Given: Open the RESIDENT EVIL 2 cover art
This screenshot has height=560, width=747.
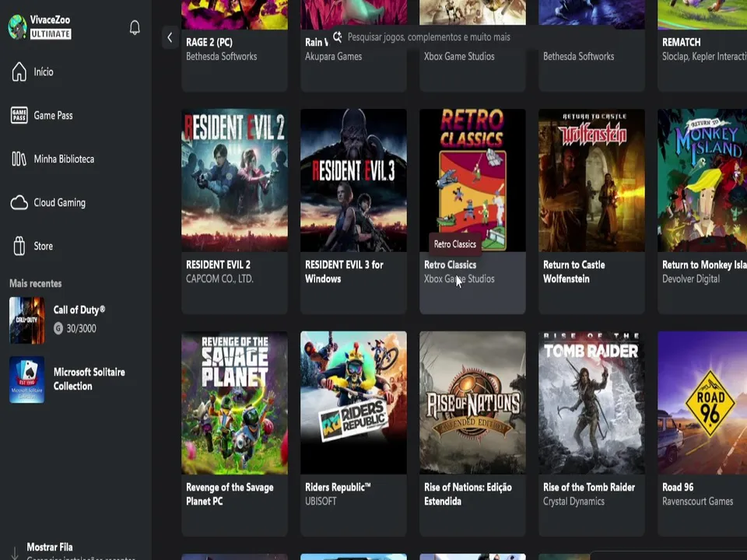Looking at the screenshot, I should pyautogui.click(x=234, y=180).
